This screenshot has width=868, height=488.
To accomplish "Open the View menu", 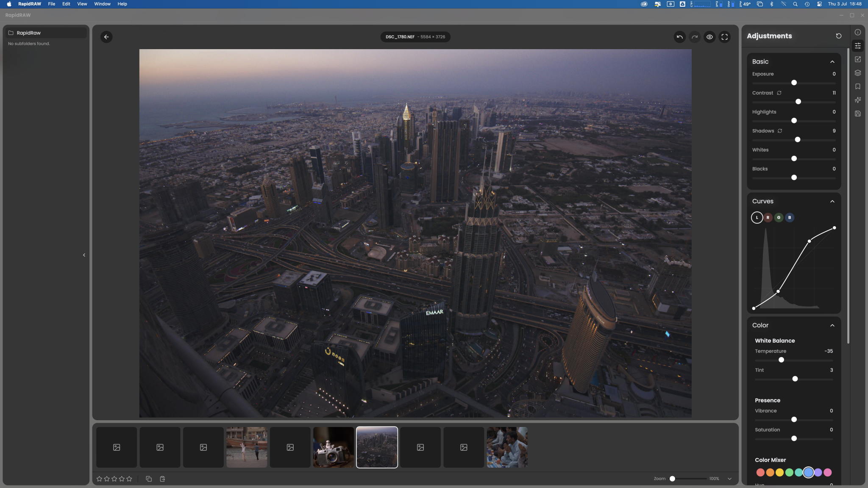I will (82, 4).
